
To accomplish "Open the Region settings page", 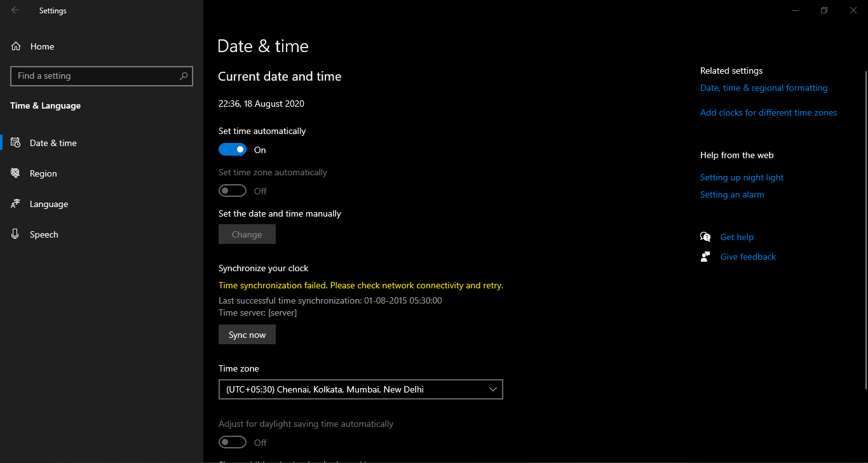I will (102, 173).
